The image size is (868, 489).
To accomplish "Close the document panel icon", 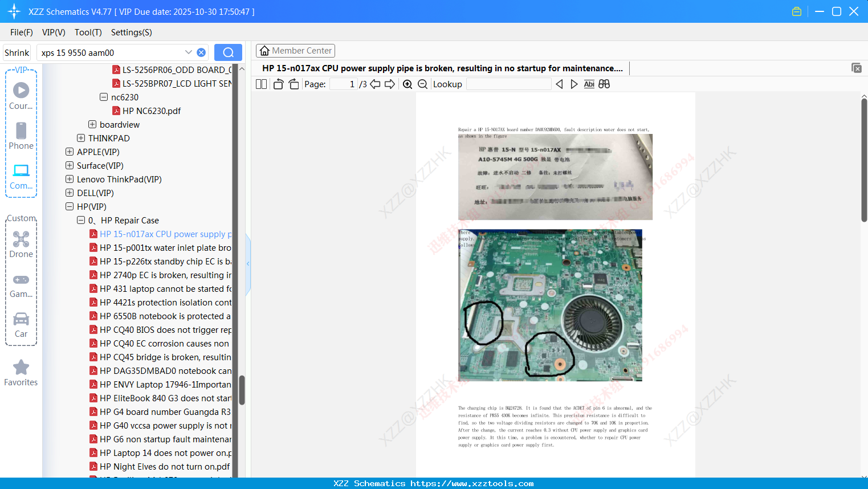I will pos(857,68).
